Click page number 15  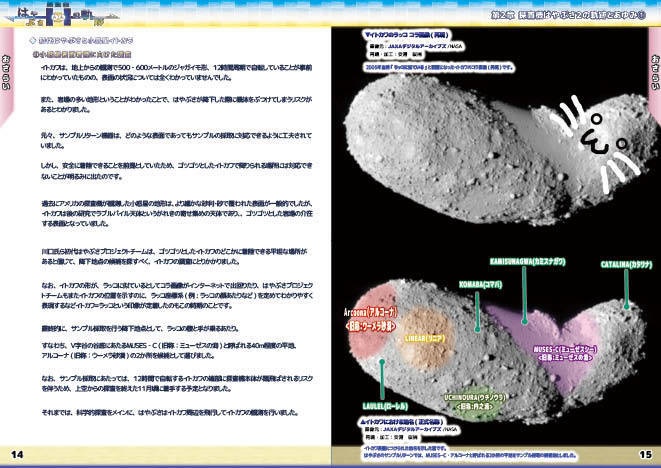pos(645,455)
